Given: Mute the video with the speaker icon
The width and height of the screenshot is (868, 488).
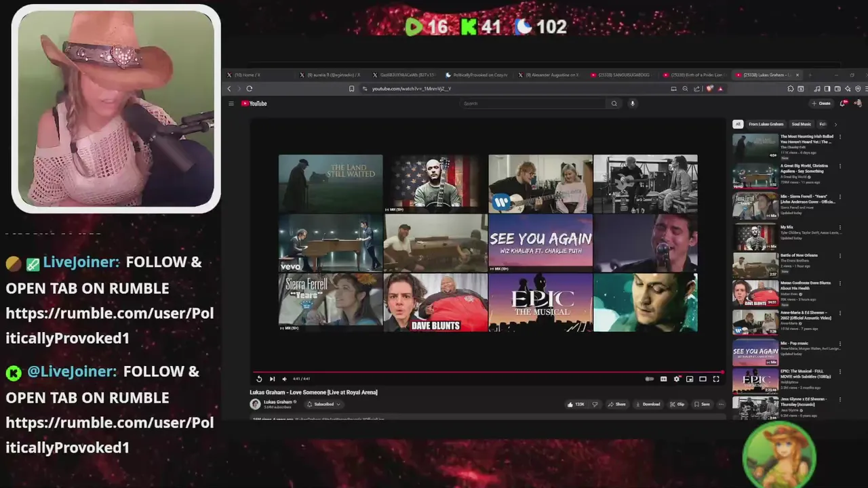Looking at the screenshot, I should 284,379.
